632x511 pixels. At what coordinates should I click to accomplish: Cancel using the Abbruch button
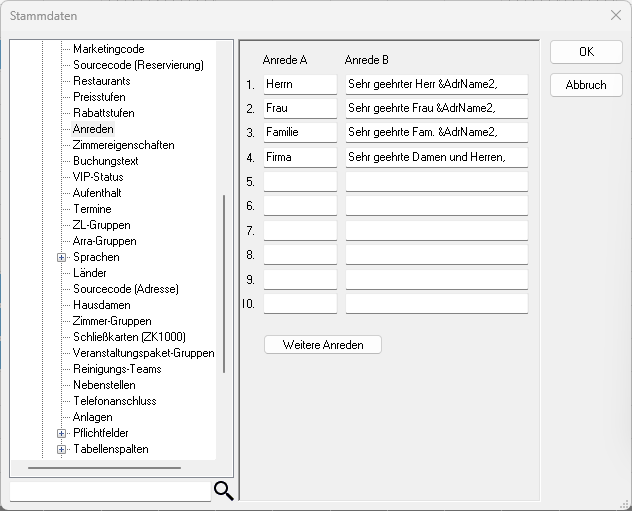(x=586, y=85)
